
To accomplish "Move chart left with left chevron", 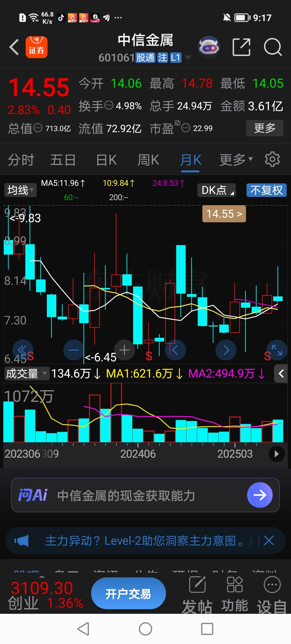I will click(175, 350).
